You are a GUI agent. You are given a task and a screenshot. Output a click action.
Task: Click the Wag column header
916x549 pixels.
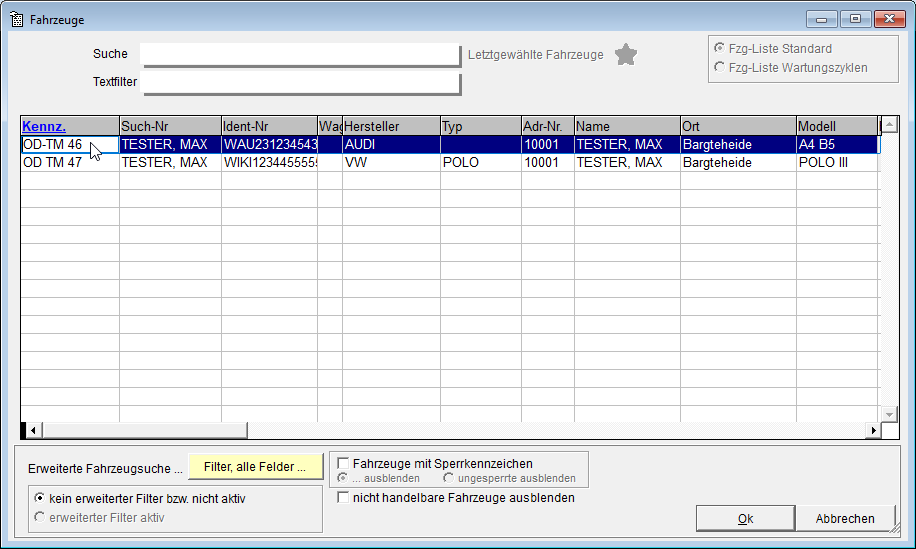pyautogui.click(x=330, y=126)
